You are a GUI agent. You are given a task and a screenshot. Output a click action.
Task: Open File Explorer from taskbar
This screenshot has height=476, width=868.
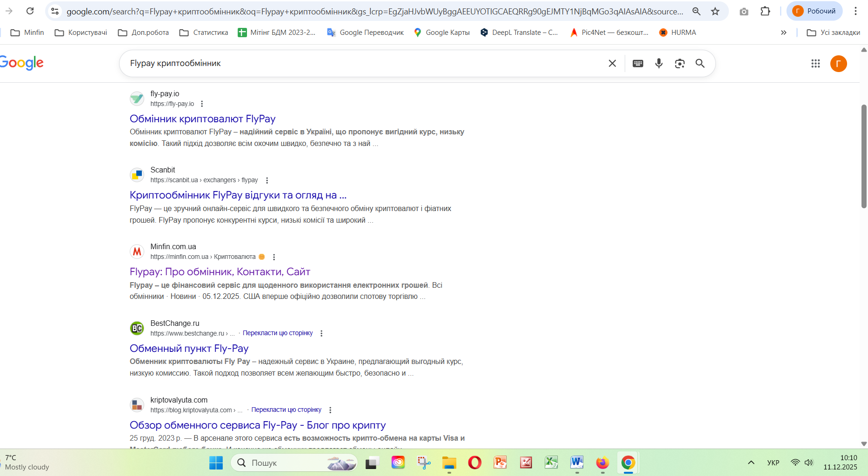[449, 463]
